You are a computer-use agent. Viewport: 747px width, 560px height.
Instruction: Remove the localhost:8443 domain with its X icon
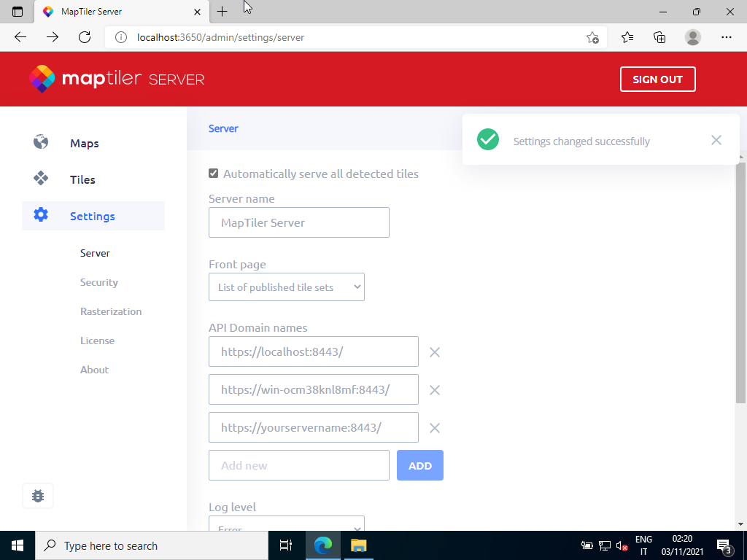(434, 352)
